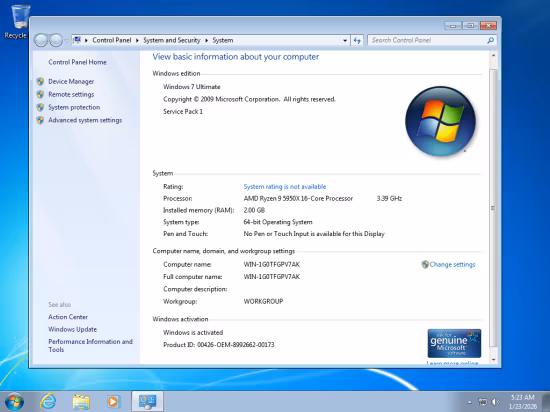Click System and Security in the breadcrumb
The width and height of the screenshot is (550, 412).
pyautogui.click(x=172, y=40)
